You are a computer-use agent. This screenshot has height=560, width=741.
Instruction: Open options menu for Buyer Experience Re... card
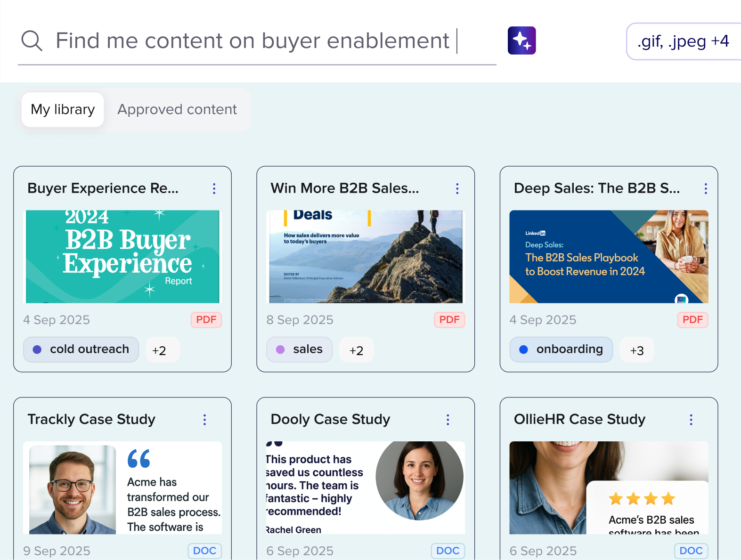pos(214,189)
